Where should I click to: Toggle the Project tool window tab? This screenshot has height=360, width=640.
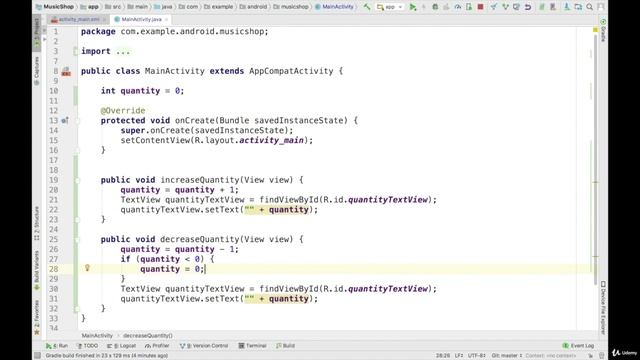point(37,33)
